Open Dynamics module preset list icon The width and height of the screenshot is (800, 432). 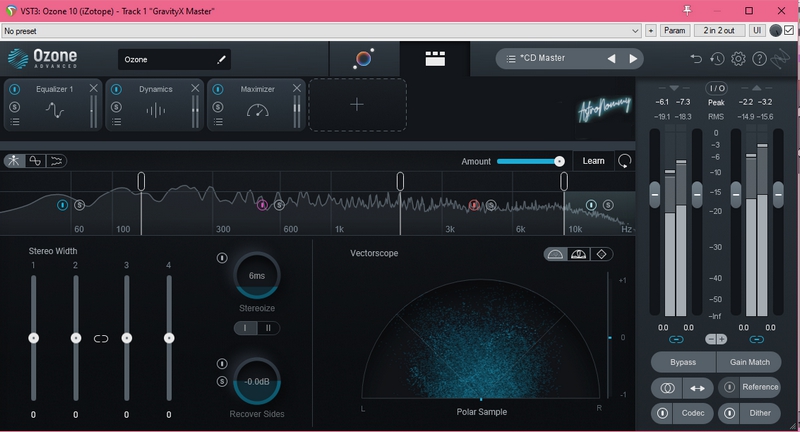click(x=116, y=122)
